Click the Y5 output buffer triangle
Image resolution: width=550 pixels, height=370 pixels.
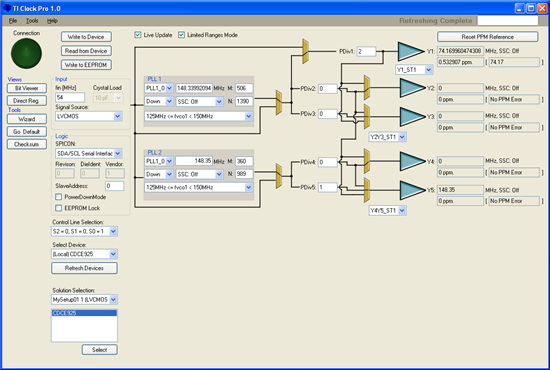point(413,190)
